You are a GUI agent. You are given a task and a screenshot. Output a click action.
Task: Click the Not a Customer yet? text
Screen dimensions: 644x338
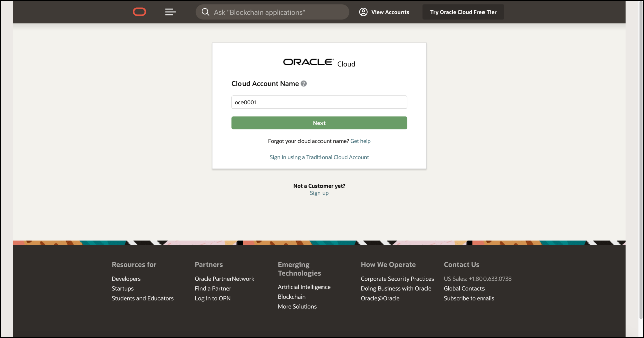[319, 186]
